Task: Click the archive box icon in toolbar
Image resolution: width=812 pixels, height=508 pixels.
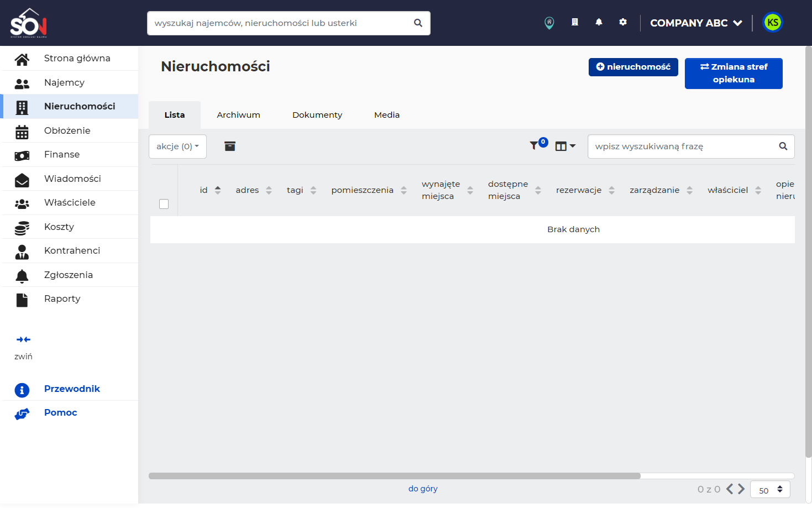Action: pyautogui.click(x=230, y=146)
